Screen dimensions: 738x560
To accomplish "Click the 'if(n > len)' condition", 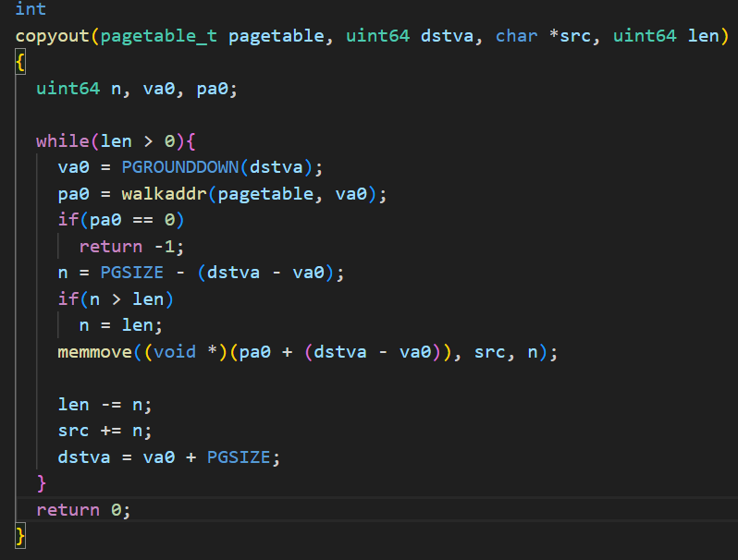I will tap(116, 299).
